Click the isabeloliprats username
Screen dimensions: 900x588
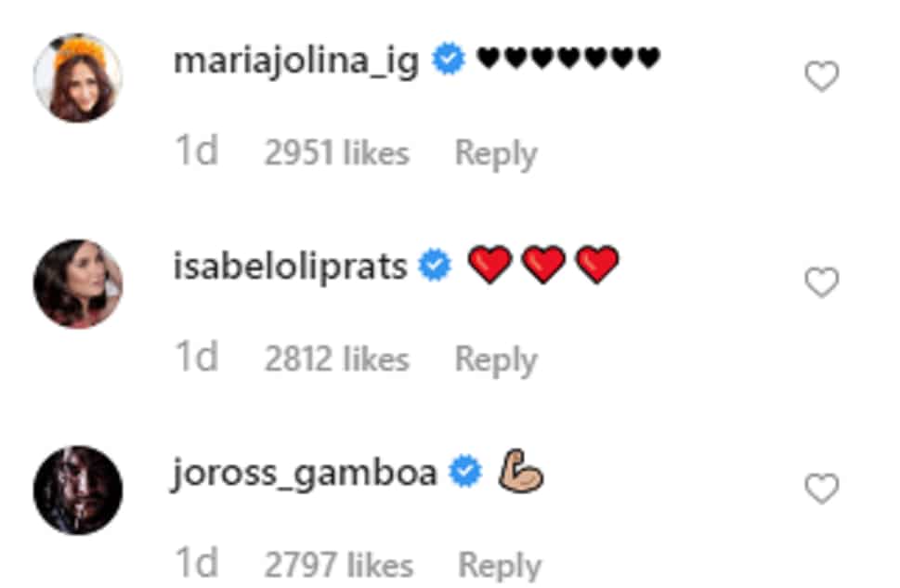(291, 267)
